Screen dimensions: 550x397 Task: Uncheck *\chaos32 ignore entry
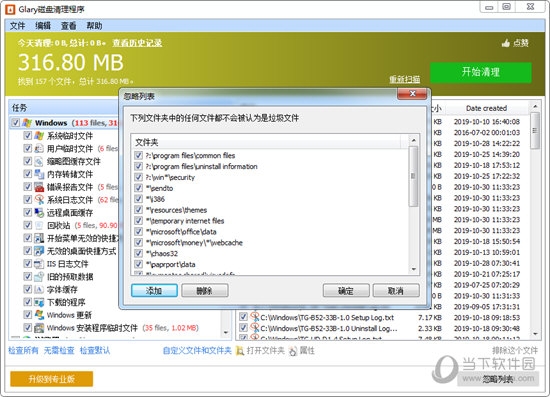tap(139, 253)
